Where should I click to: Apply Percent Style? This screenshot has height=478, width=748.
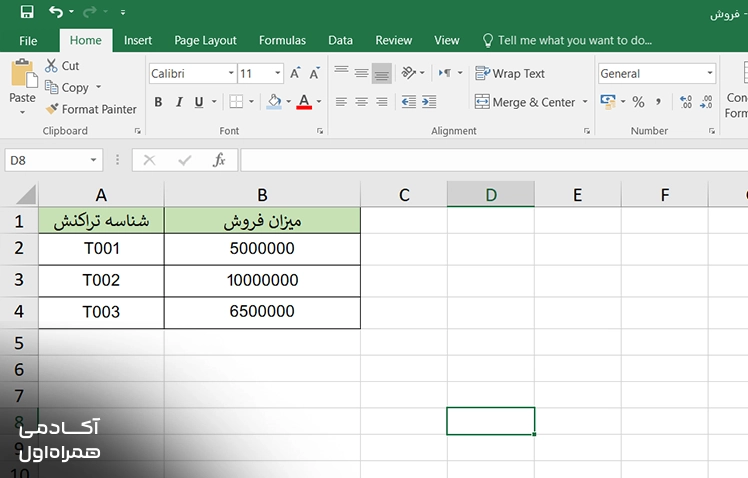point(638,102)
